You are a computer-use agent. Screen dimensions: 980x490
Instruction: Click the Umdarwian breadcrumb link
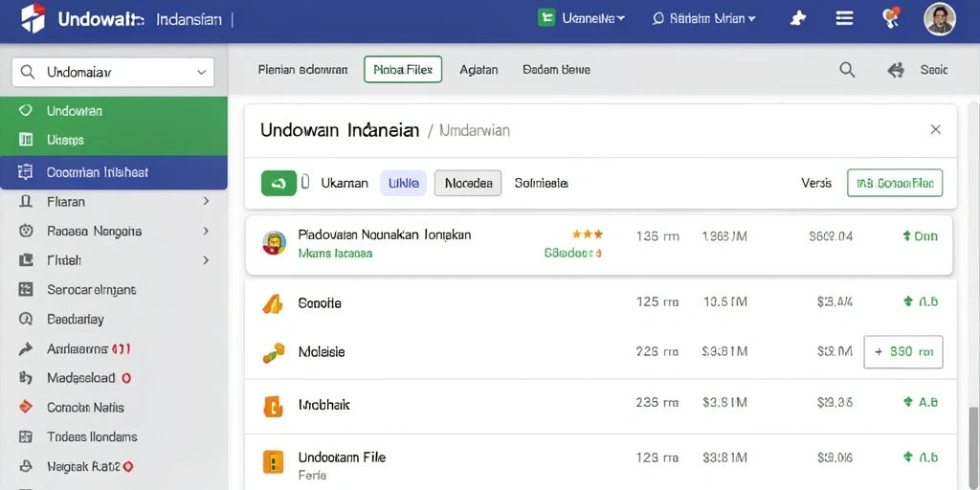point(475,130)
